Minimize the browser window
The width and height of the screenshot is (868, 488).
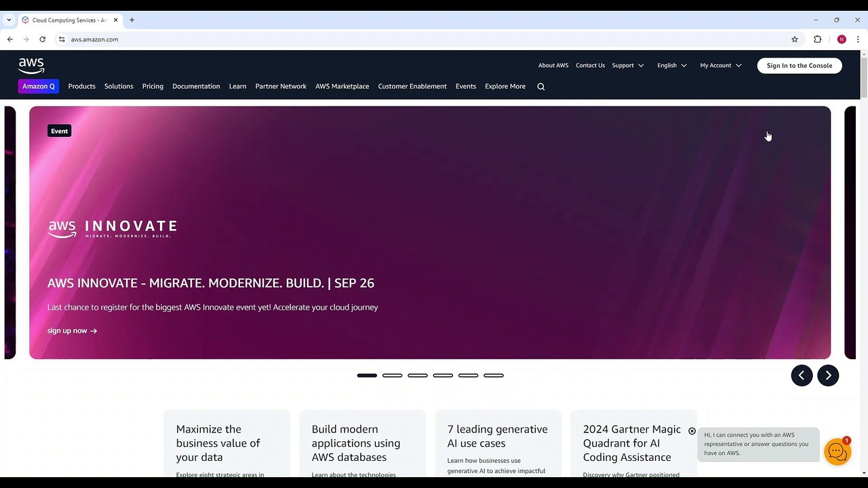coord(816,20)
